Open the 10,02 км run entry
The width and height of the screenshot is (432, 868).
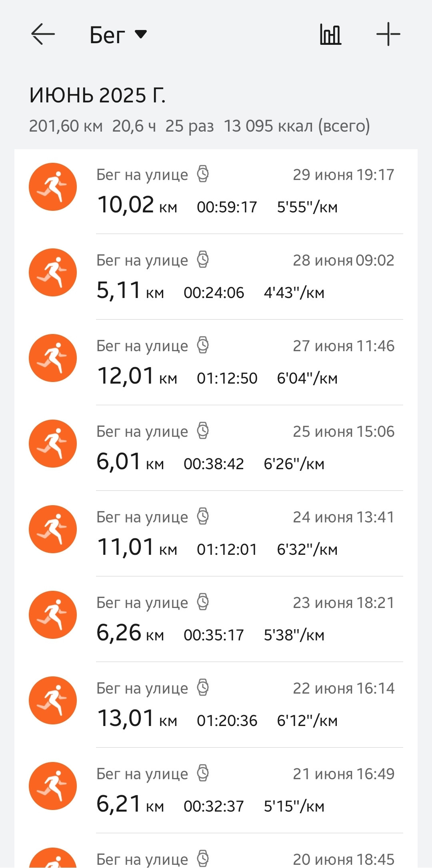tap(216, 191)
